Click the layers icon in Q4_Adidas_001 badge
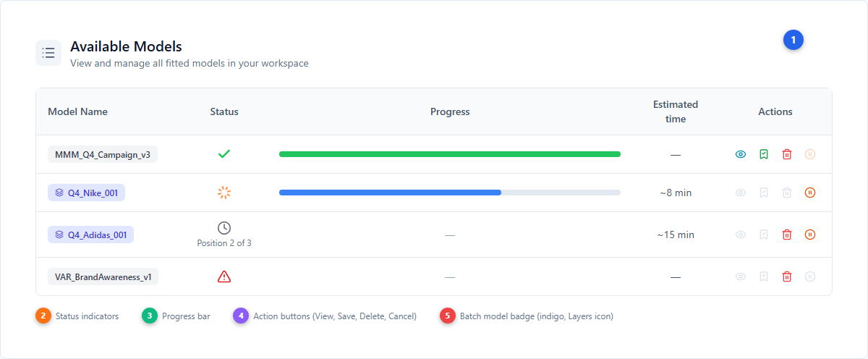868x359 pixels. [59, 235]
